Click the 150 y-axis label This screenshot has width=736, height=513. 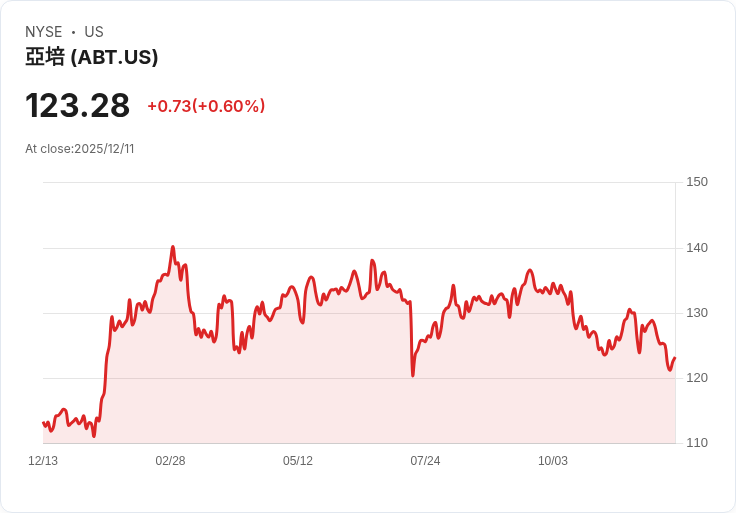point(697,182)
